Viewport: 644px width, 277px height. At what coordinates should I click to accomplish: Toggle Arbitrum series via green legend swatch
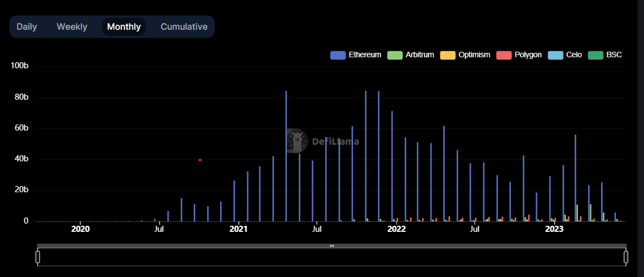click(395, 55)
